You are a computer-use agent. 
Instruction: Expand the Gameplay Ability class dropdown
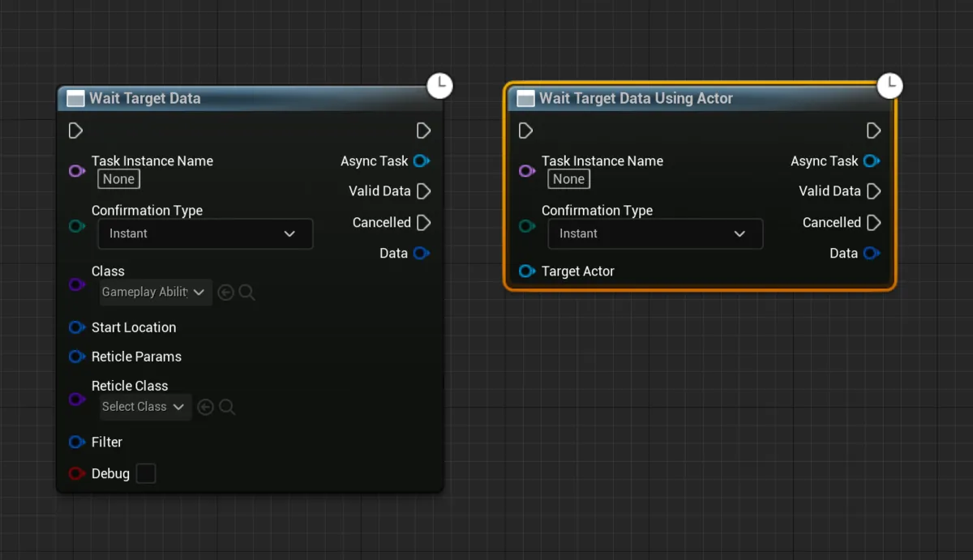click(x=156, y=292)
